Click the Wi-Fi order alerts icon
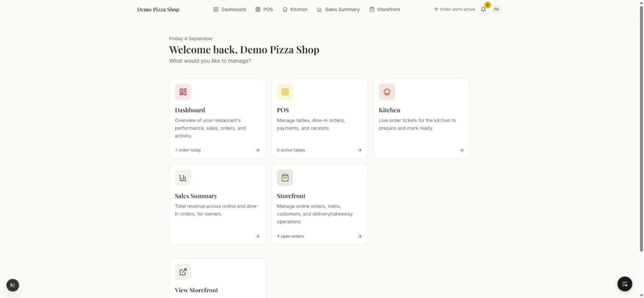 (x=436, y=9)
